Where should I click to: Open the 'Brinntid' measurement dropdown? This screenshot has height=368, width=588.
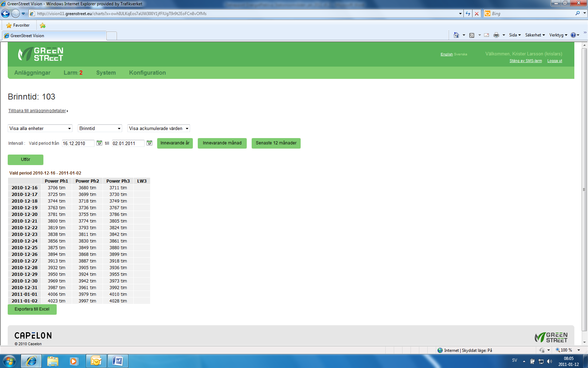click(100, 128)
